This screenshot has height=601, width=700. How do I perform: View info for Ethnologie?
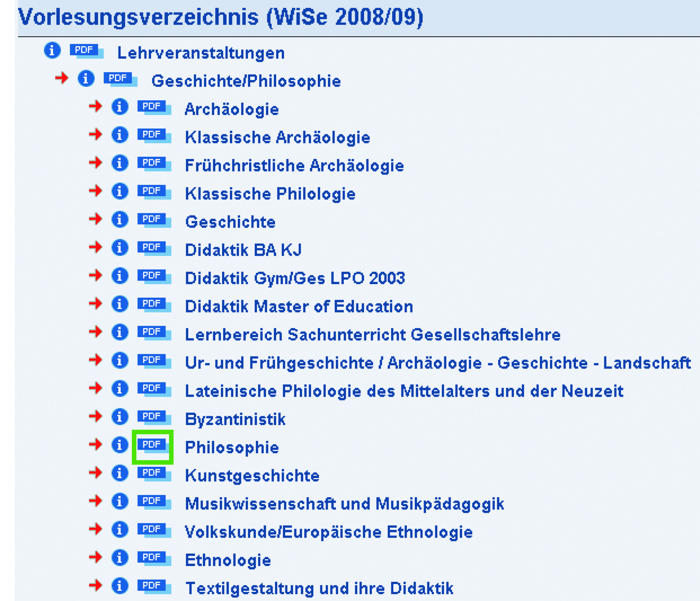120,557
